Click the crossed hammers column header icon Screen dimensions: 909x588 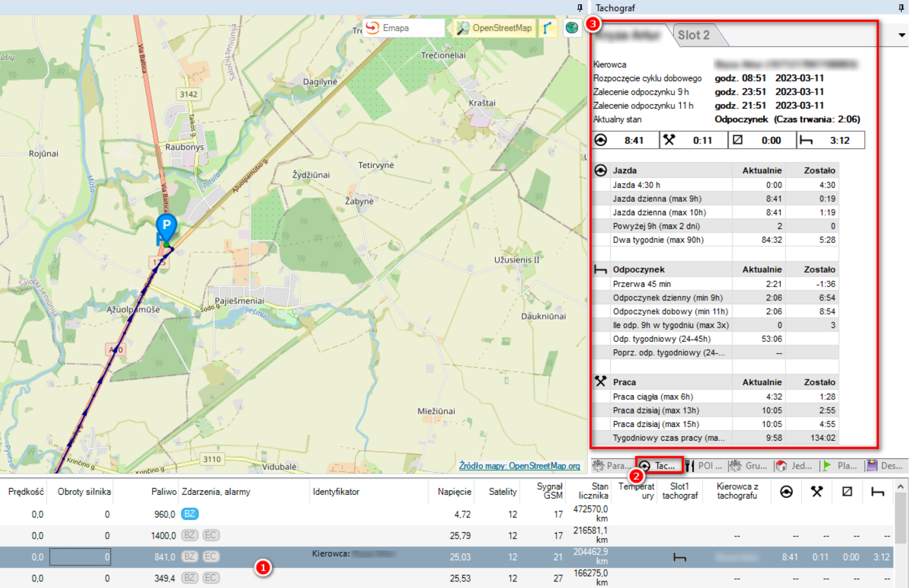(x=817, y=491)
